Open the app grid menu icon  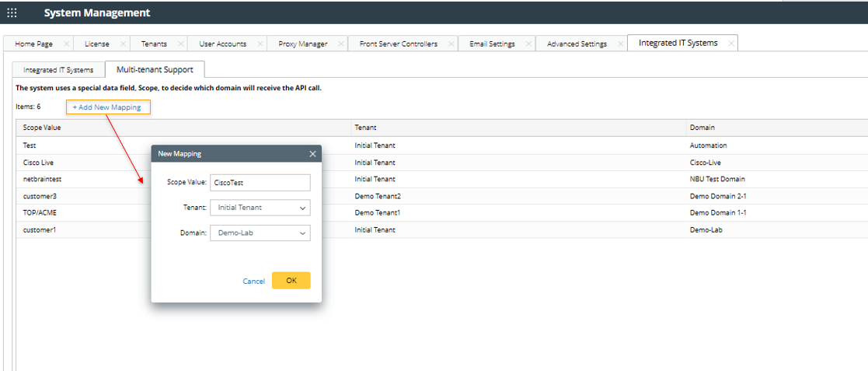click(x=12, y=12)
